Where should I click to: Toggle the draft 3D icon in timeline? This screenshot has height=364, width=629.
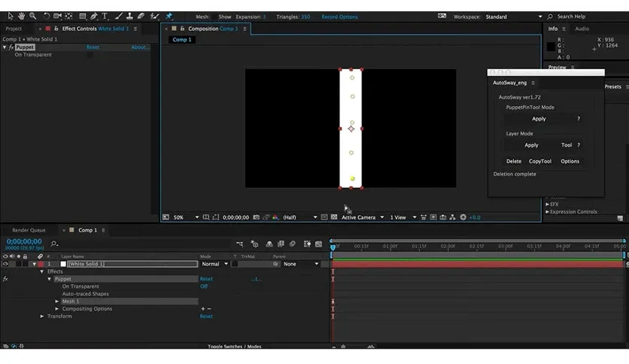pos(254,244)
